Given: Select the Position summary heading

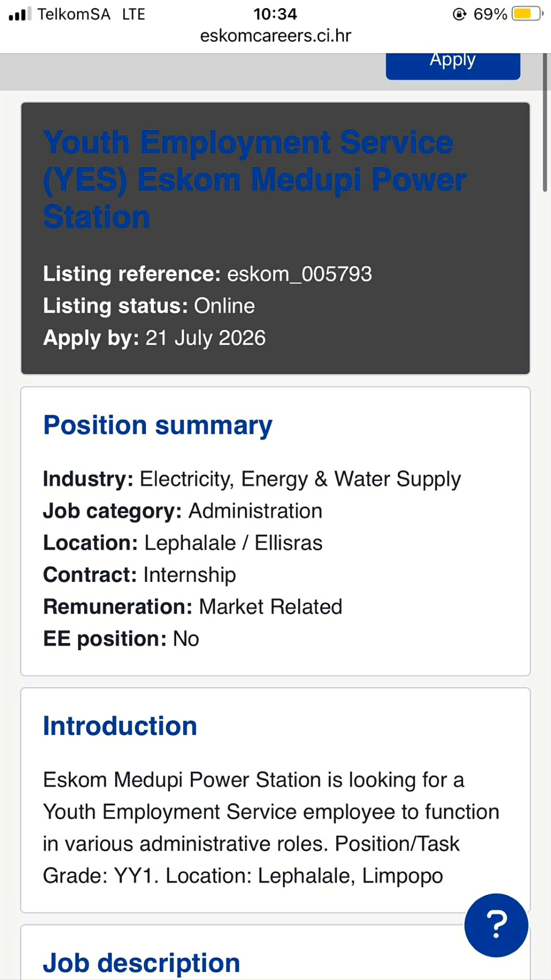Looking at the screenshot, I should (x=158, y=426).
